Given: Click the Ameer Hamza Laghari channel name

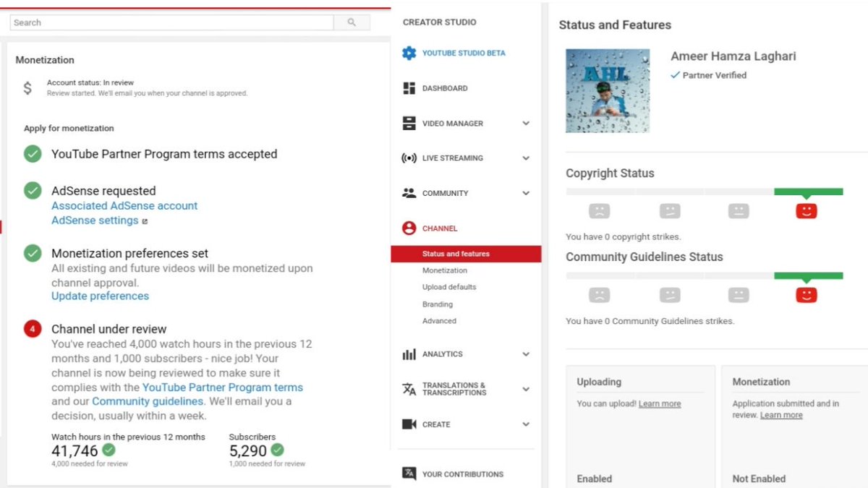Looking at the screenshot, I should pos(733,56).
